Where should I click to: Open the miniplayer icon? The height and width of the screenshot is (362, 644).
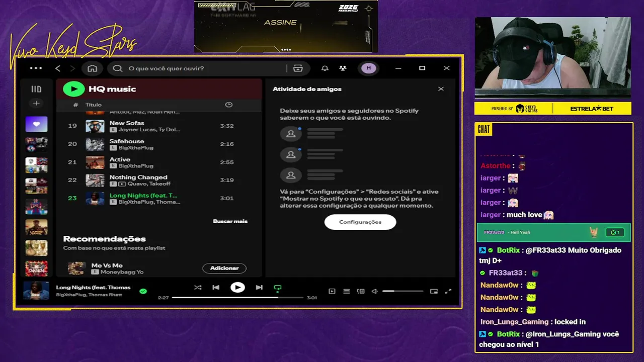(434, 291)
